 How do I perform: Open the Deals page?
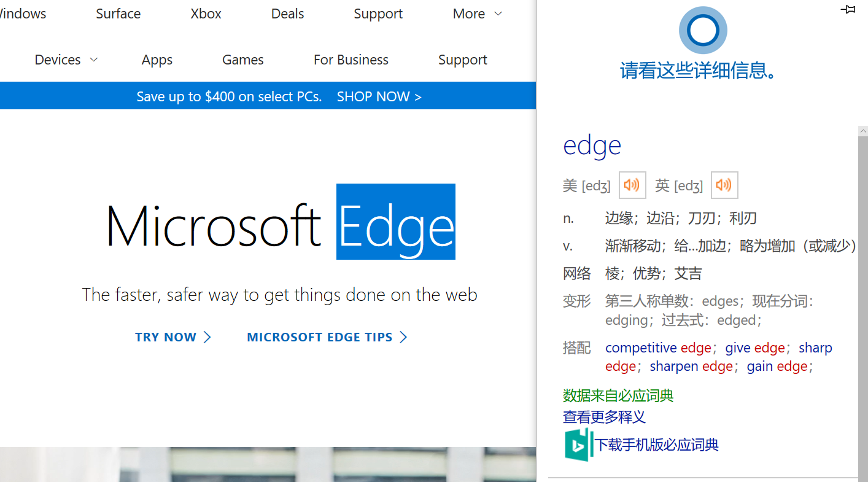tap(287, 14)
